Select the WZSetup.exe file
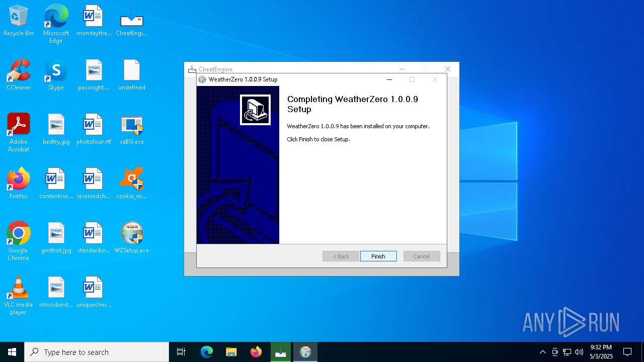Viewport: 644px width, 362px height. coord(132,238)
